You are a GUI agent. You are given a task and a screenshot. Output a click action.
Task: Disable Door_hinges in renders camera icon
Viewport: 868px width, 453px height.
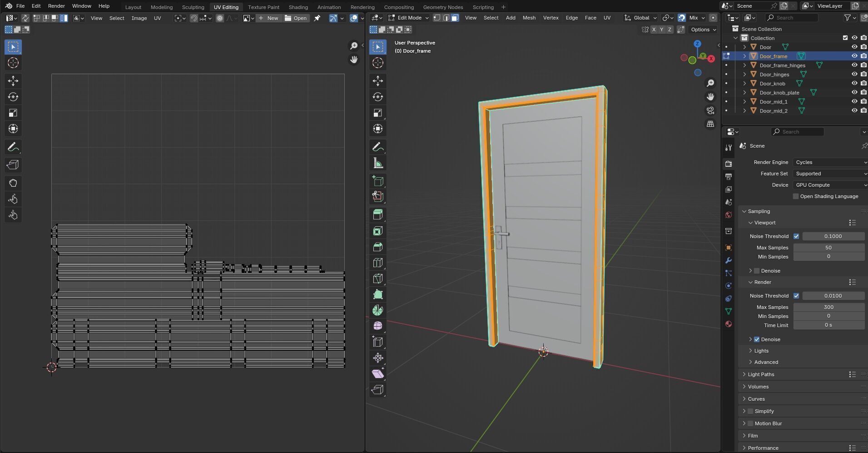click(863, 75)
